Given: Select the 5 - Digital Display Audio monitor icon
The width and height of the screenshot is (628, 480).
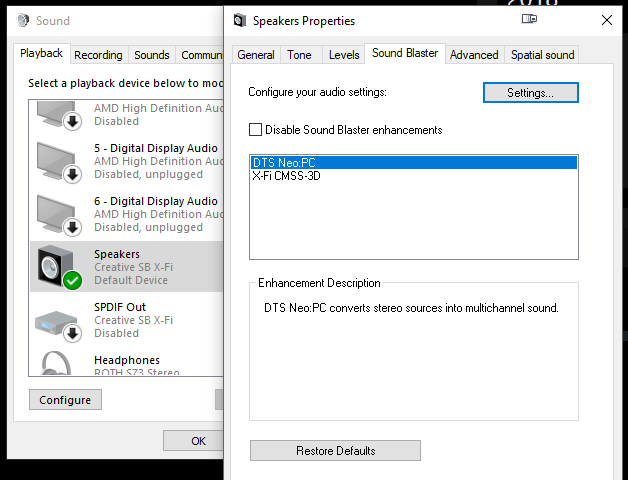Looking at the screenshot, I should pos(59,163).
